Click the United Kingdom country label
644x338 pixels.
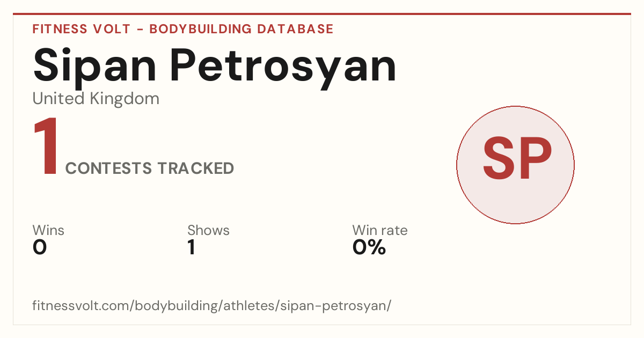[96, 99]
